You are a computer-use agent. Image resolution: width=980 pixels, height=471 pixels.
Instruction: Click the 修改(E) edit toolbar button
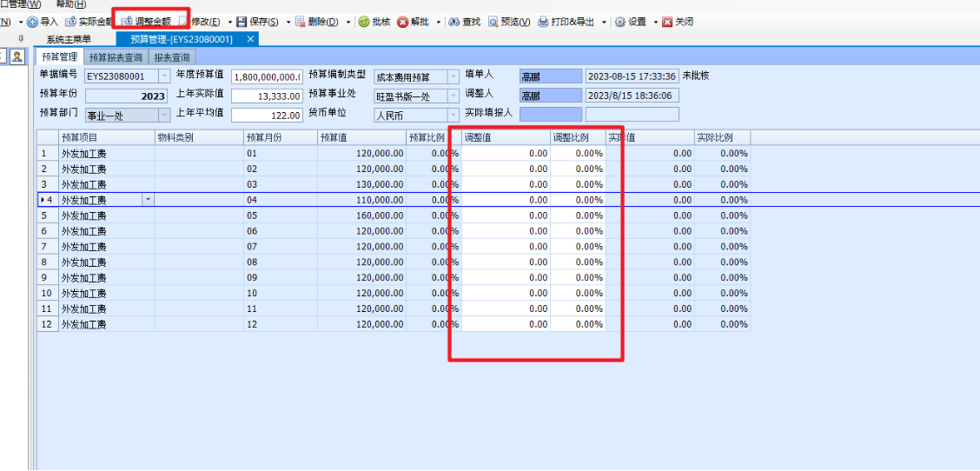[x=201, y=22]
